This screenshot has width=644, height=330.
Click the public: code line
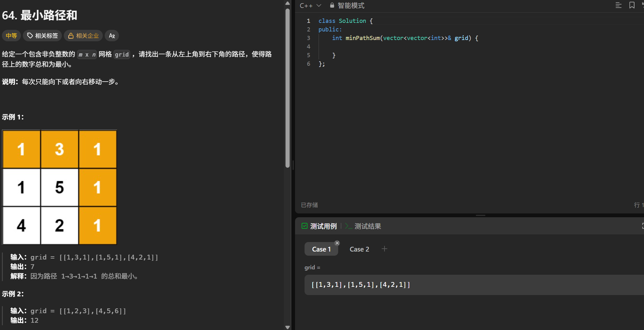330,29
